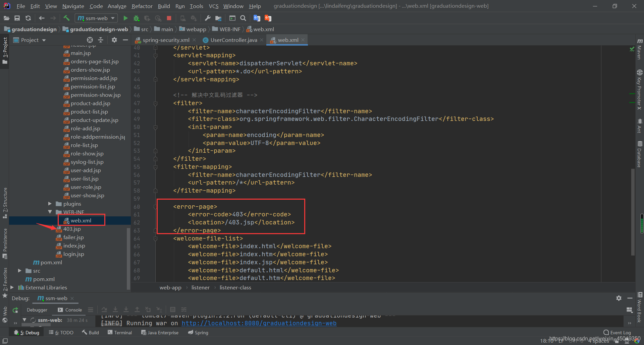Screen dimensions: 644x345
Task: Toggle the 1: Project side tab
Action: (x=5, y=51)
